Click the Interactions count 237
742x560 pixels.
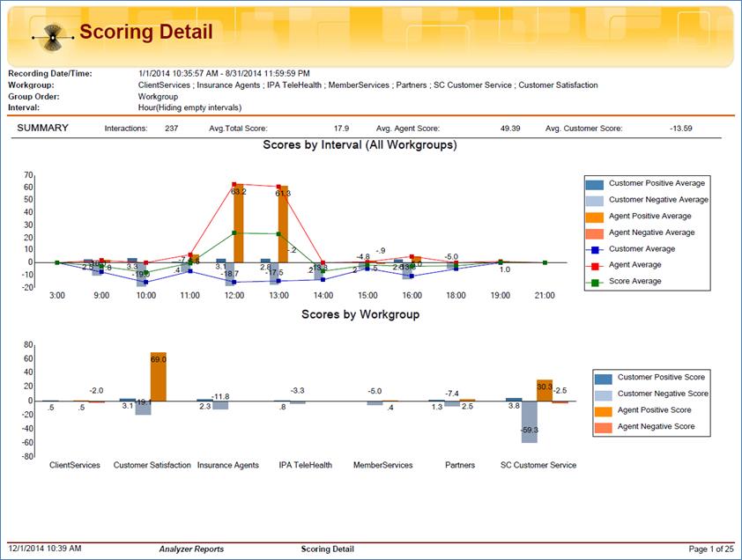(x=171, y=129)
